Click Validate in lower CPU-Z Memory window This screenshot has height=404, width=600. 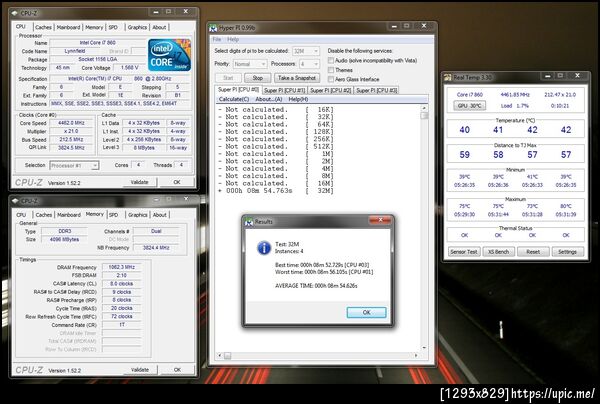pos(140,370)
